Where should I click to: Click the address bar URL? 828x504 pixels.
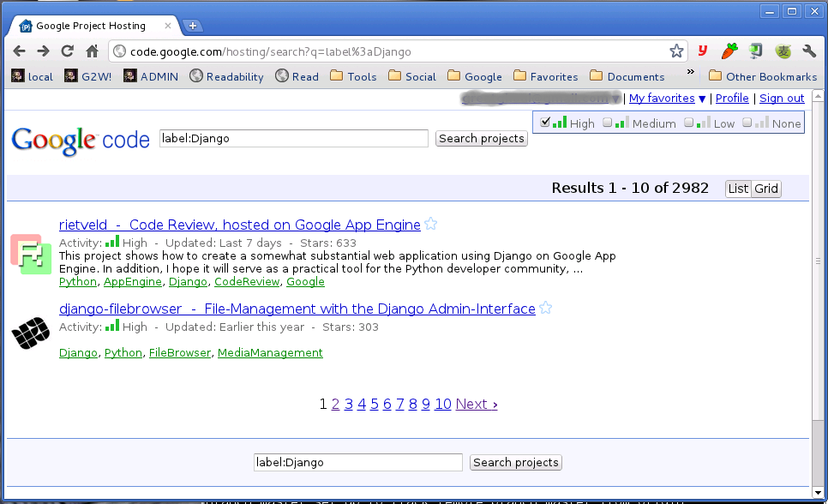(270, 51)
